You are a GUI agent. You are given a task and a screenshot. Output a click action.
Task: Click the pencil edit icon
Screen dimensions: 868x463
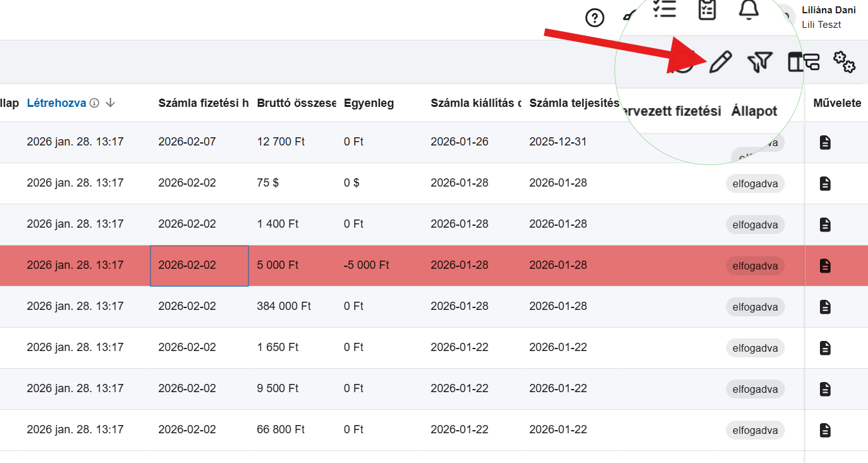720,62
